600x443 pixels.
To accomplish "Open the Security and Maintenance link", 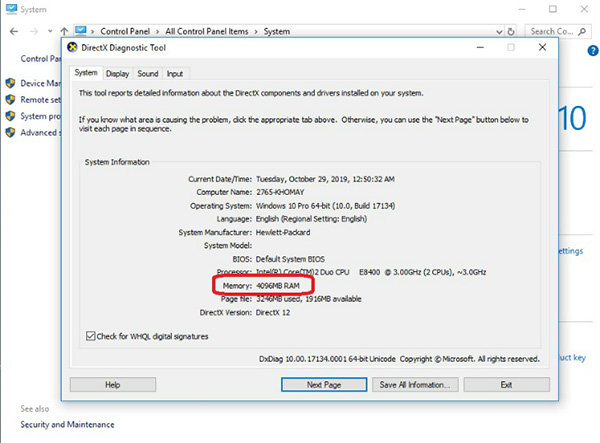I will 67,424.
